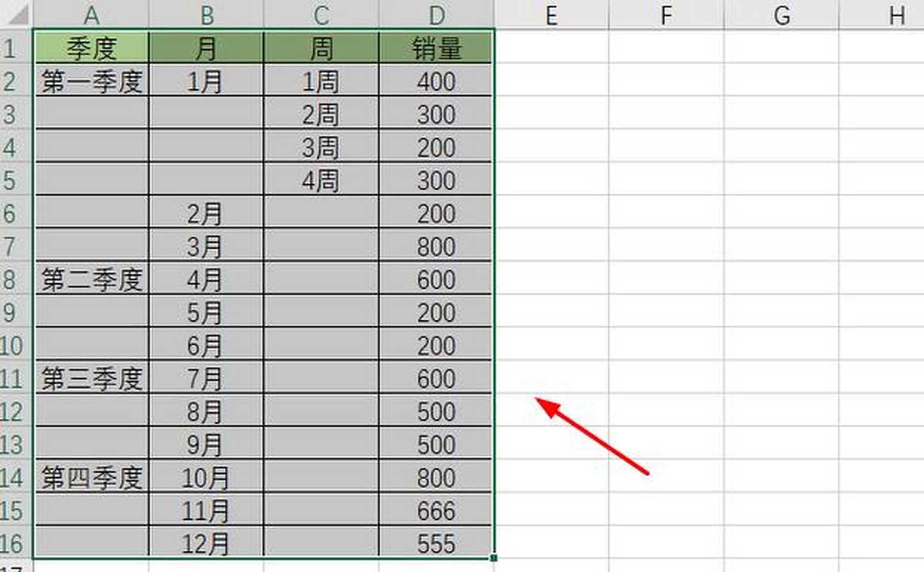Viewport: 924px width, 572px height.
Task: Click the cell containing 4周
Action: coord(322,180)
